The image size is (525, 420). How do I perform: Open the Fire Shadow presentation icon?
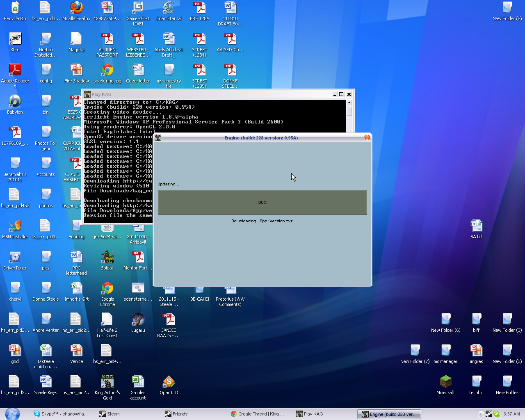[76, 74]
